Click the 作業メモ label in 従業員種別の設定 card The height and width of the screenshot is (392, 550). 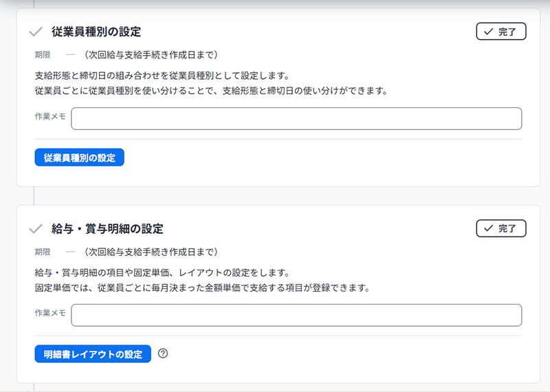click(50, 116)
